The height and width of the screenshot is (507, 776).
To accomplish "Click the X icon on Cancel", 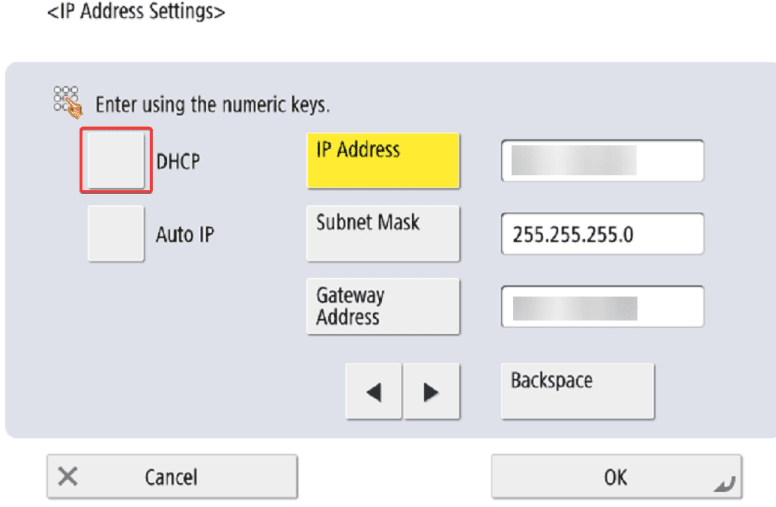I will tap(68, 476).
